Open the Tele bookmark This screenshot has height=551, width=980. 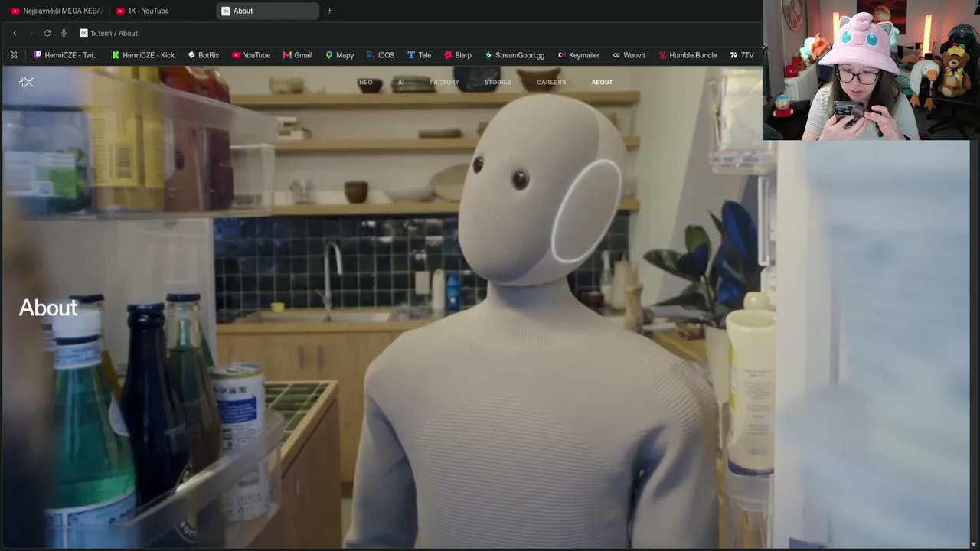[x=419, y=55]
